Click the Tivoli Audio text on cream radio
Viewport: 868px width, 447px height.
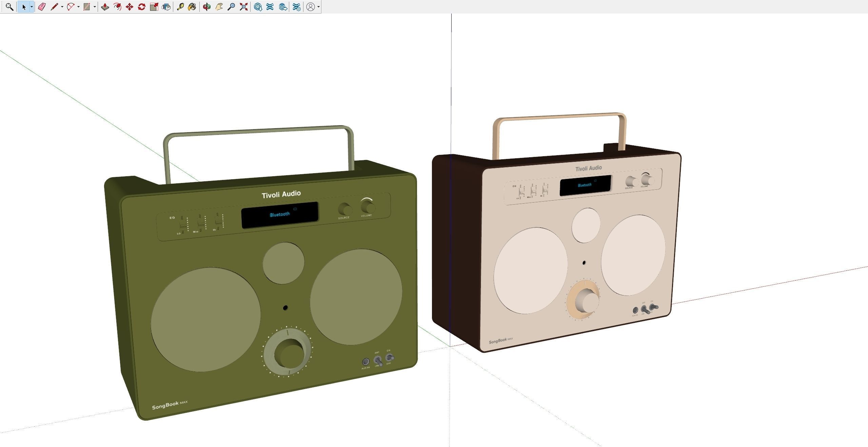coord(589,168)
